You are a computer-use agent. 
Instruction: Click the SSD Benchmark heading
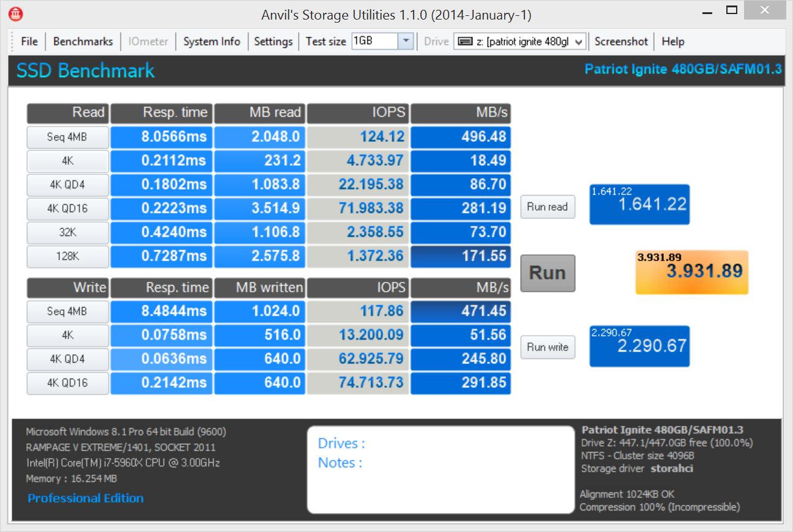coord(86,71)
